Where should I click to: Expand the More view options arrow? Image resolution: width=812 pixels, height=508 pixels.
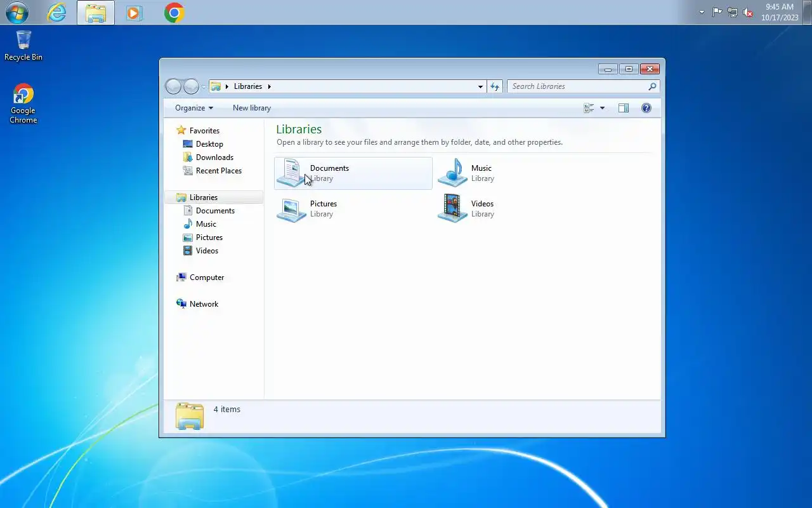[602, 108]
